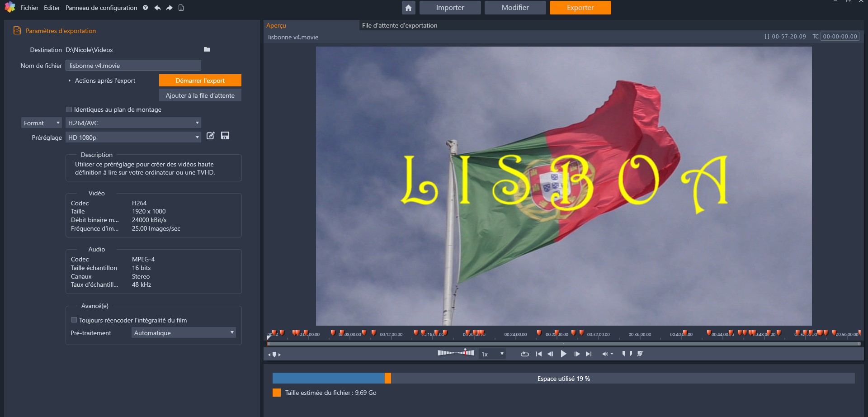The image size is (868, 417).
Task: Open the 1x playback speed dropdown
Action: [x=492, y=354]
